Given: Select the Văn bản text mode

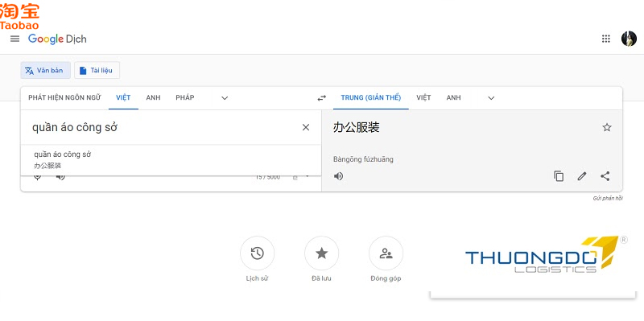Looking at the screenshot, I should pos(45,70).
